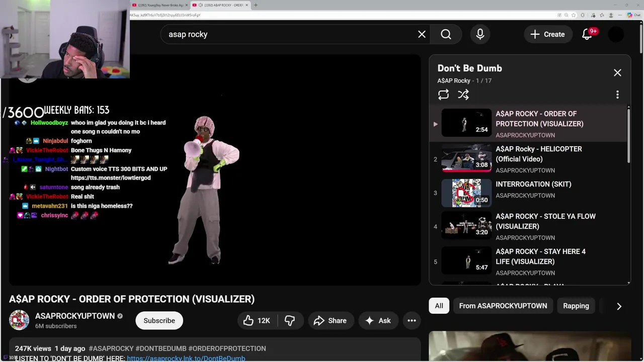Image resolution: width=644 pixels, height=362 pixels.
Task: Click the Don't Be Dumb playlist title
Action: pos(469,68)
